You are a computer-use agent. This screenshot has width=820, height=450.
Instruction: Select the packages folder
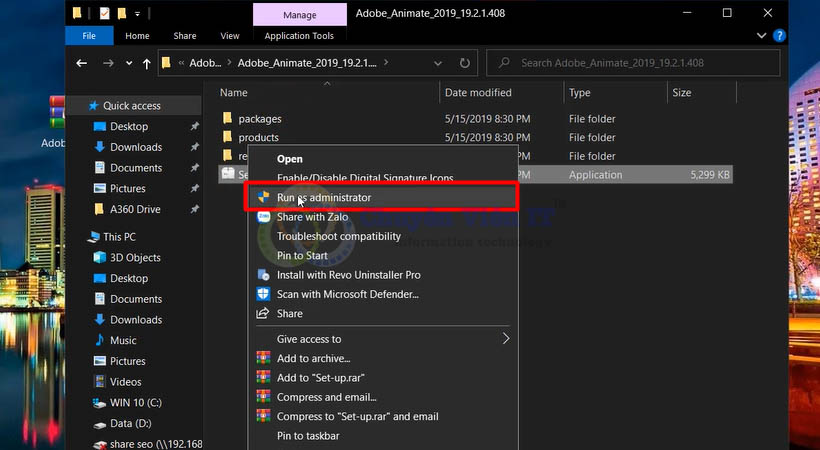coord(259,119)
